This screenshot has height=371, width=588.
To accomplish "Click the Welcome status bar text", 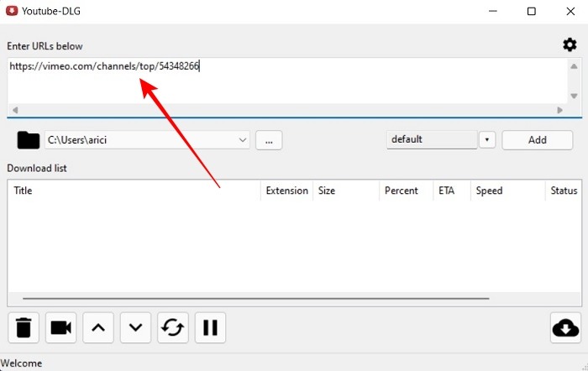I will (x=21, y=363).
